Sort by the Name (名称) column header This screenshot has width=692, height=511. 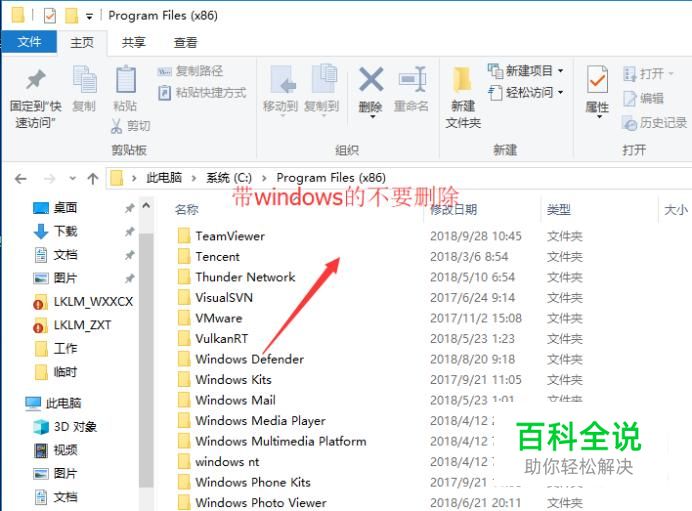(187, 210)
